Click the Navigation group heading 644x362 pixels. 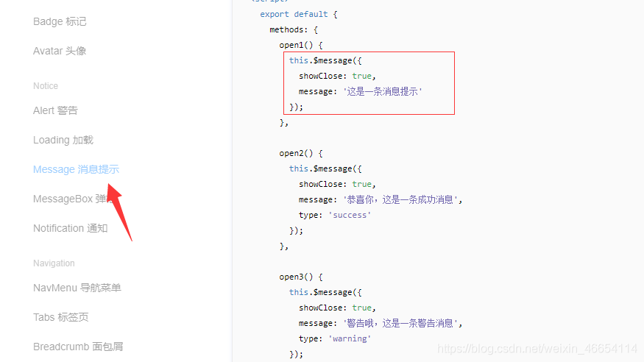point(54,263)
